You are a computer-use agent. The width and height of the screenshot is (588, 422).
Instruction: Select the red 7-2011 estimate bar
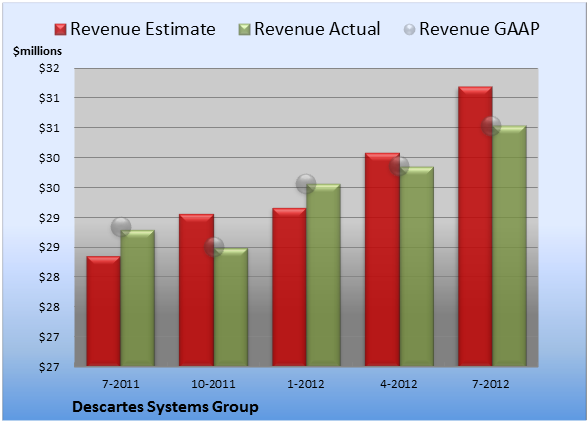[x=104, y=311]
